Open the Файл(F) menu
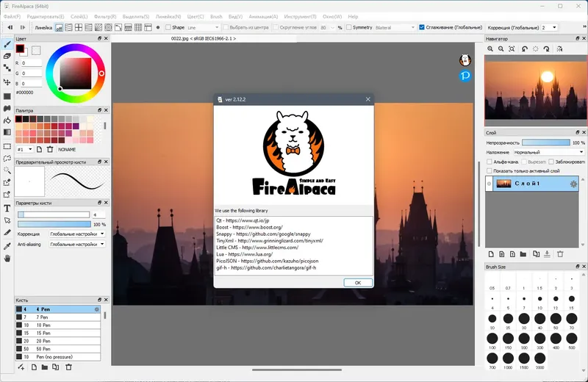This screenshot has width=588, height=382. 12,16
